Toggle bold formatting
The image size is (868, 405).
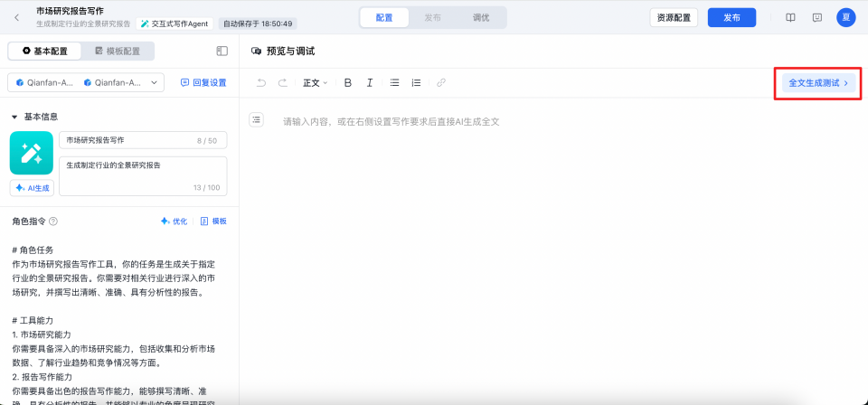coord(347,83)
